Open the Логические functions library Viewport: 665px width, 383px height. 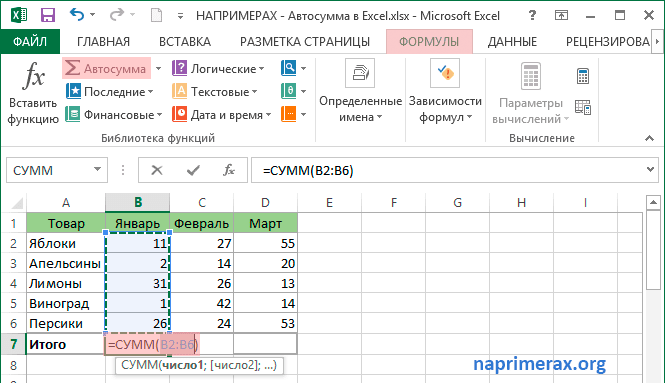[218, 68]
